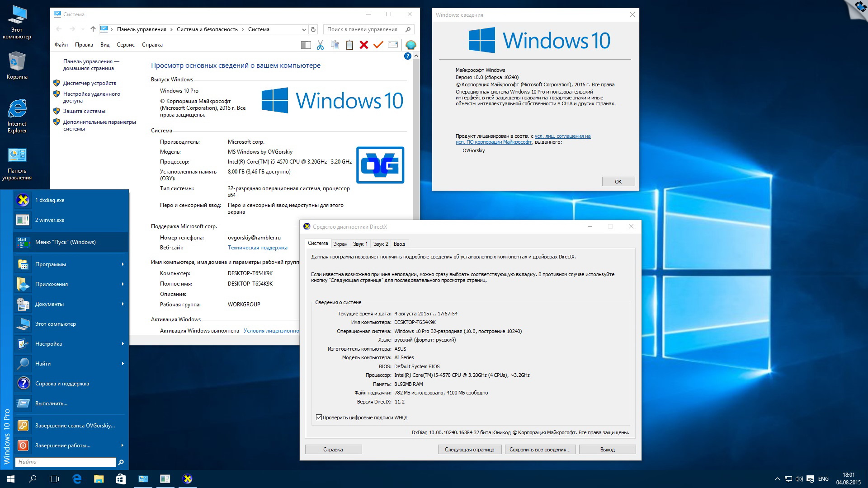Open the Файл menu in System window
868x488 pixels.
coord(61,45)
